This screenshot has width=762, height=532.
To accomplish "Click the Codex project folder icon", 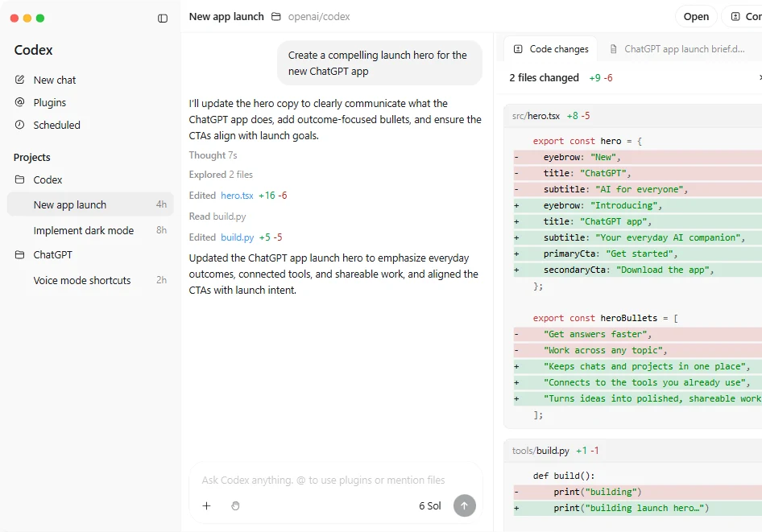I will point(19,179).
